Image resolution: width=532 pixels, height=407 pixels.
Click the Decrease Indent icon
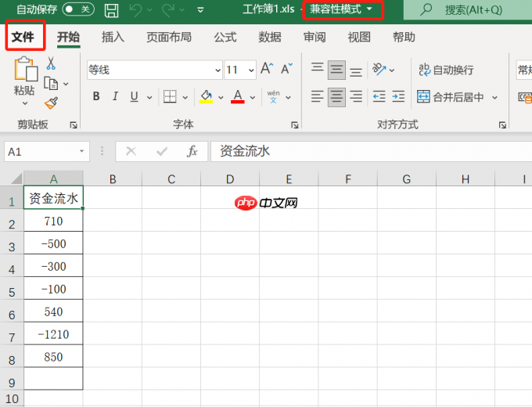coord(379,97)
